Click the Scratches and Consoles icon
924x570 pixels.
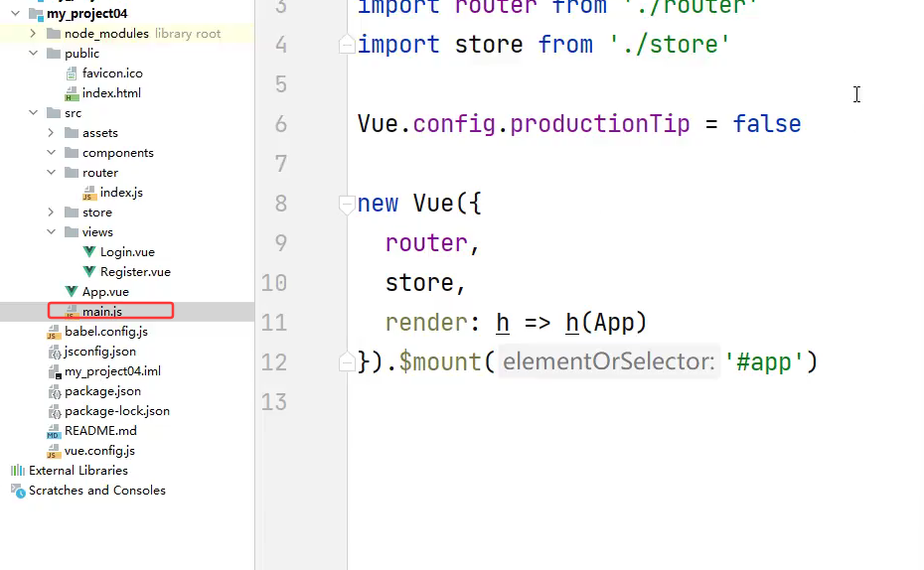[x=17, y=491]
